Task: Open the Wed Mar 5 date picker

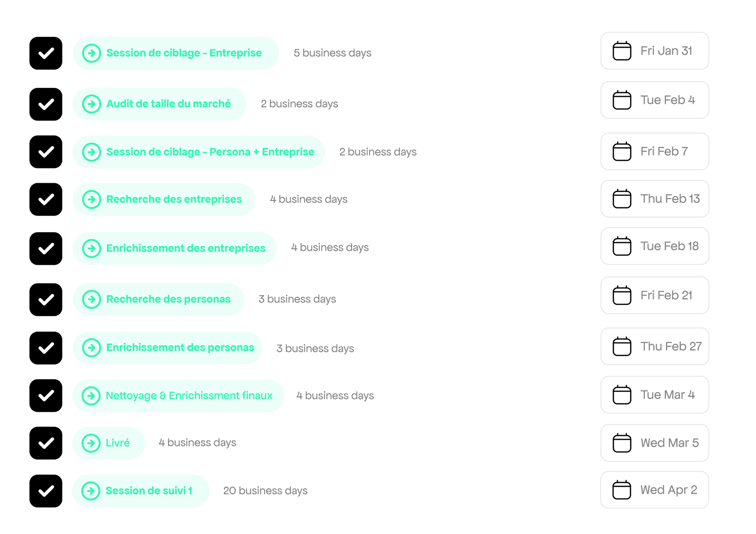Action: coord(654,443)
